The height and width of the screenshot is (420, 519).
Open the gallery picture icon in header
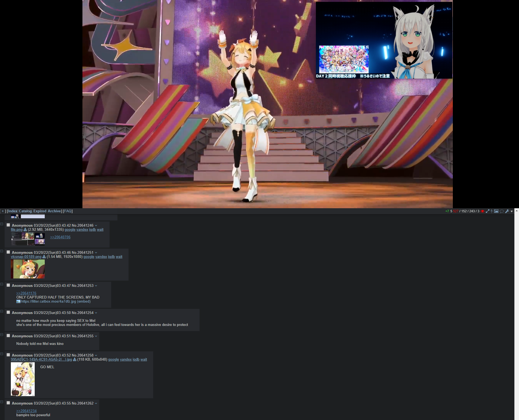[496, 211]
